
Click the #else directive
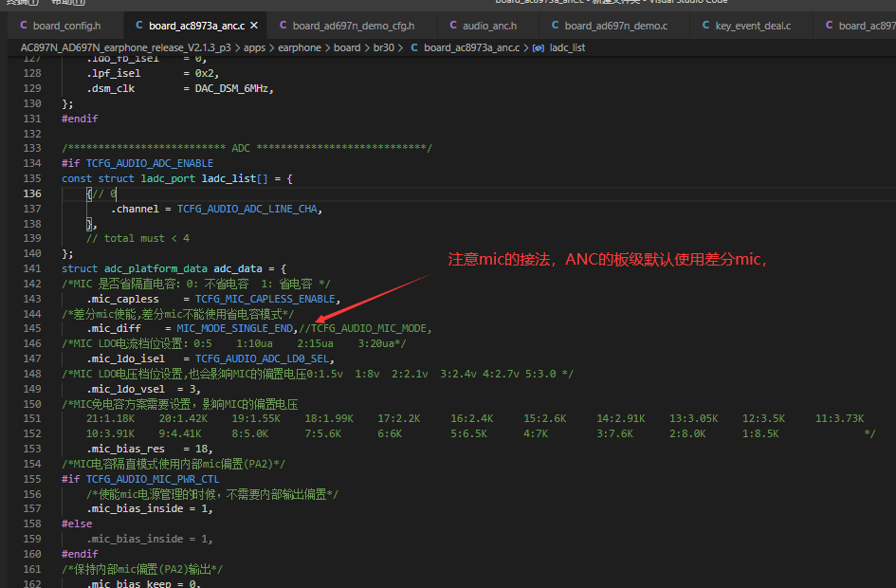tap(77, 524)
